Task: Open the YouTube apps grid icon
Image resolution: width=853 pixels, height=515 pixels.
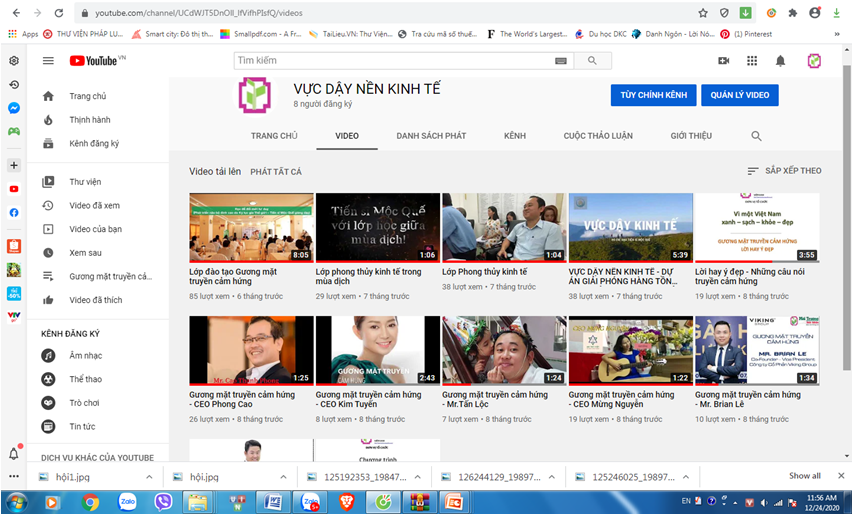Action: 752,61
